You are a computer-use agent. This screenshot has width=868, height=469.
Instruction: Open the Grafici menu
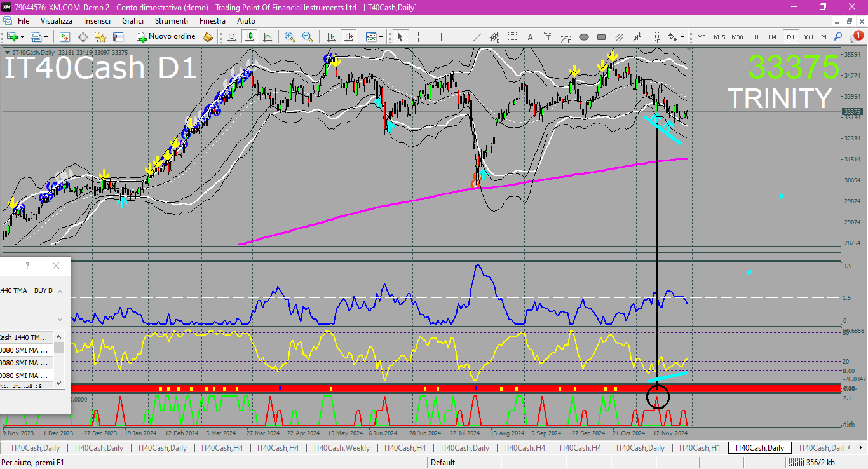pyautogui.click(x=133, y=21)
